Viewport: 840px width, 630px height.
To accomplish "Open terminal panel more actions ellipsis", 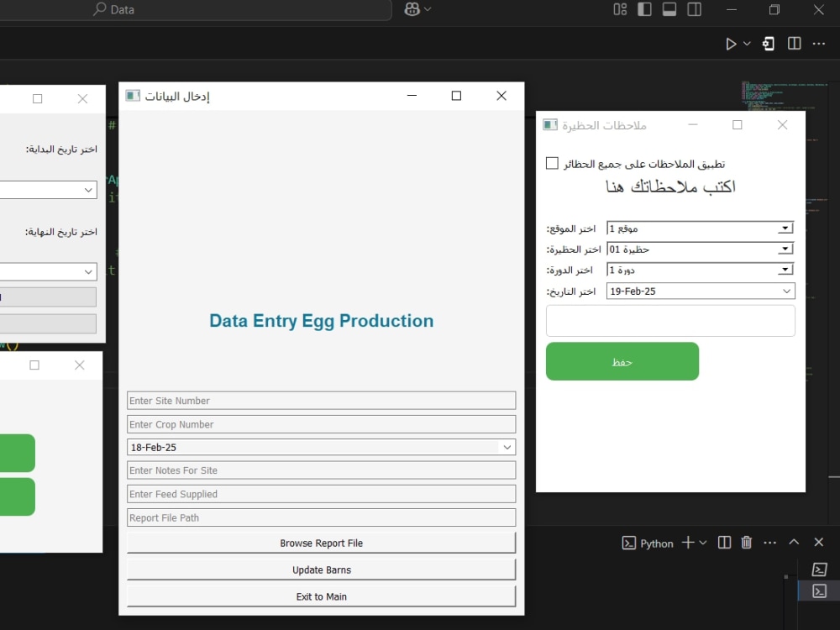I will pos(769,543).
